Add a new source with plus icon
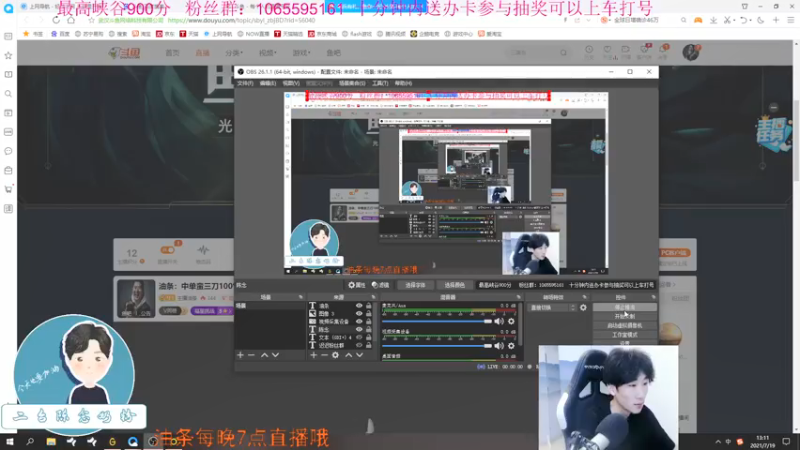Viewport: 800px width, 450px height. point(313,355)
